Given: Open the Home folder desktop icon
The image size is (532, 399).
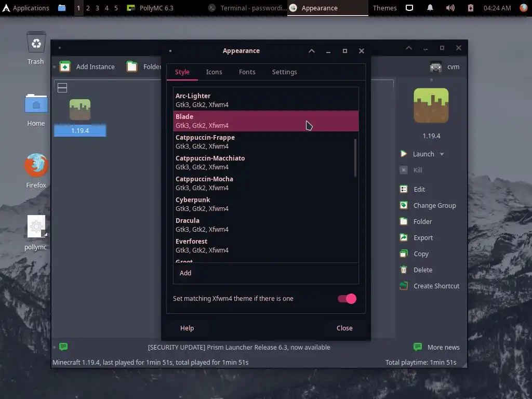Looking at the screenshot, I should (x=36, y=103).
